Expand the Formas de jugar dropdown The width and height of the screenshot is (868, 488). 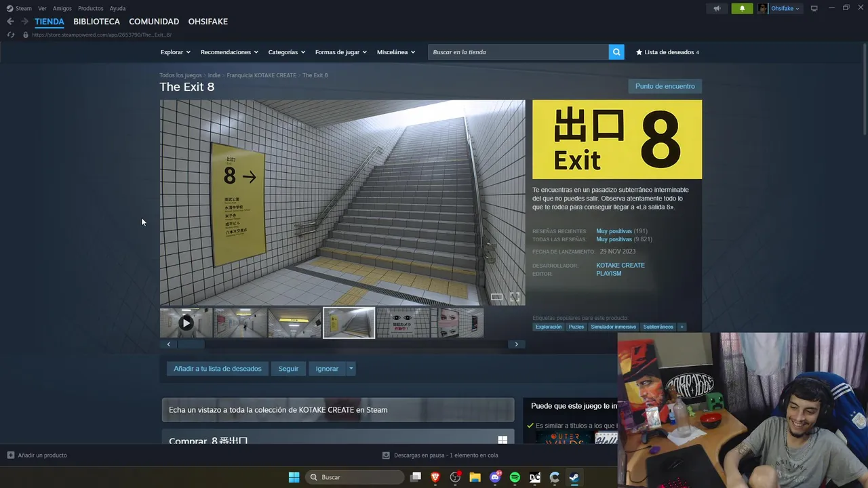pos(340,52)
